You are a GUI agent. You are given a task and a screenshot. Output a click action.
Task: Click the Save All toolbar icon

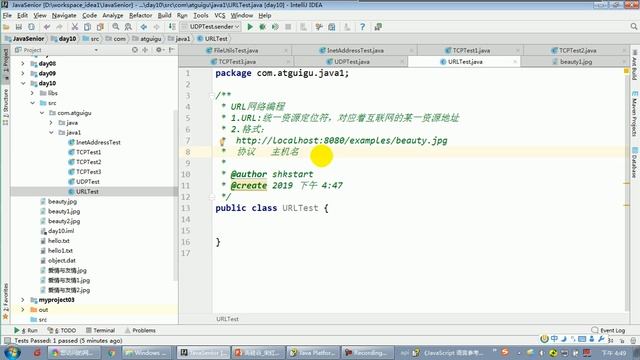coord(19,27)
